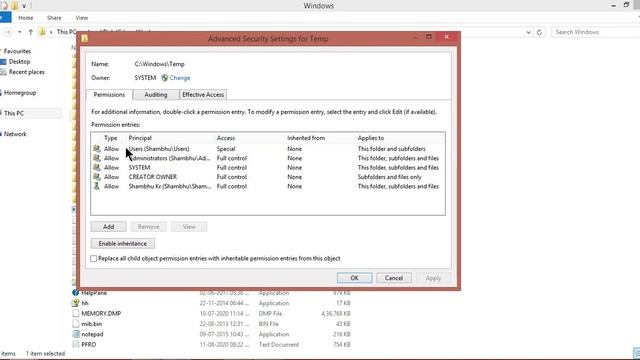Sort entries by Principal column header
This screenshot has height=360, width=640.
coord(140,138)
